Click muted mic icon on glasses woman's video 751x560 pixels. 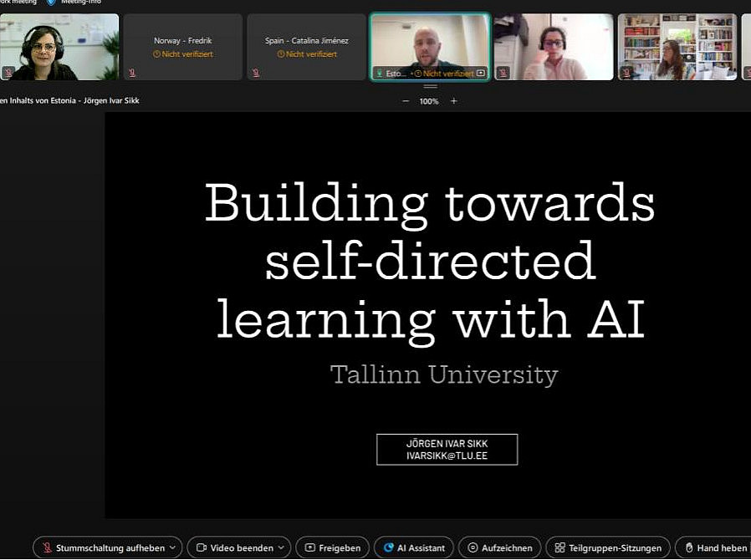click(x=503, y=73)
